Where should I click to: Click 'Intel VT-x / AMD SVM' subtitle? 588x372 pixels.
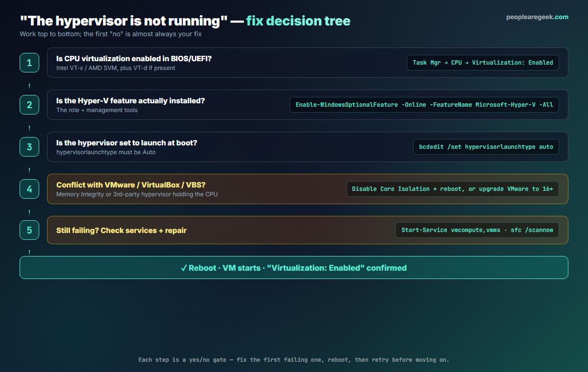116,68
